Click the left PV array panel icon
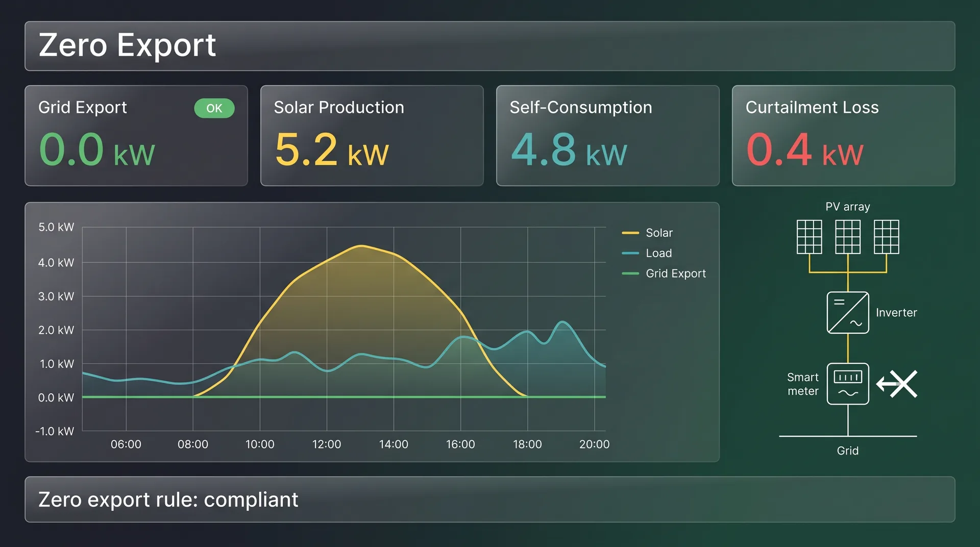The width and height of the screenshot is (980, 547). (810, 237)
